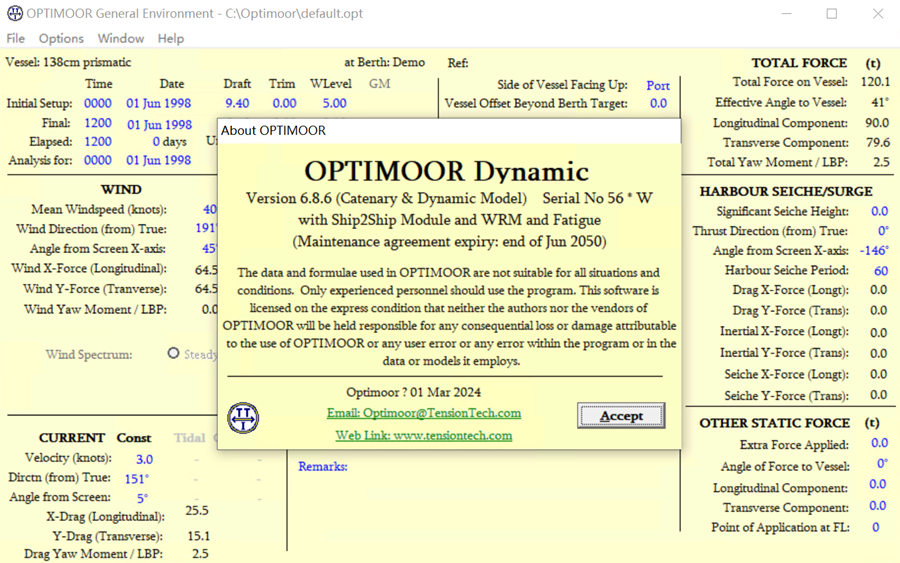900x563 pixels.
Task: Click the Significant Seiche Height value
Action: coord(879,211)
